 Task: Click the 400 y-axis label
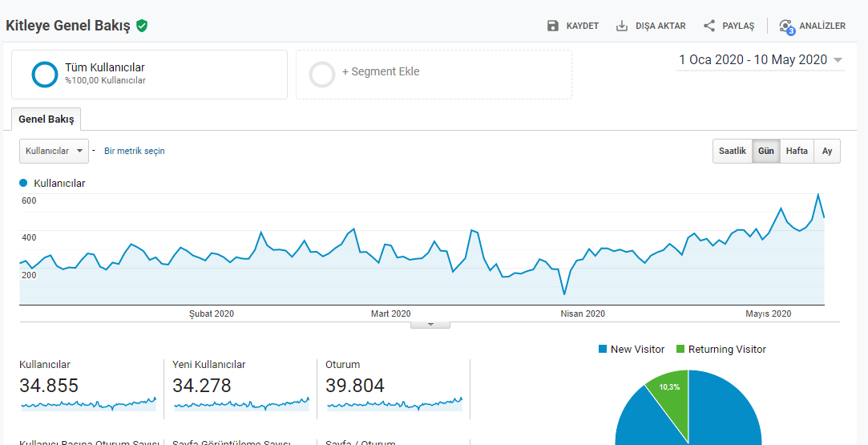29,237
